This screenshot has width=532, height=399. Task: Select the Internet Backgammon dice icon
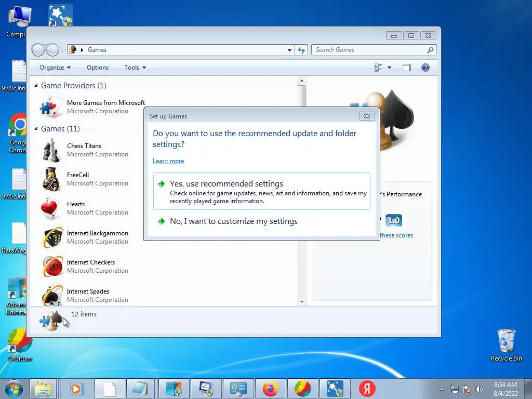coord(52,237)
